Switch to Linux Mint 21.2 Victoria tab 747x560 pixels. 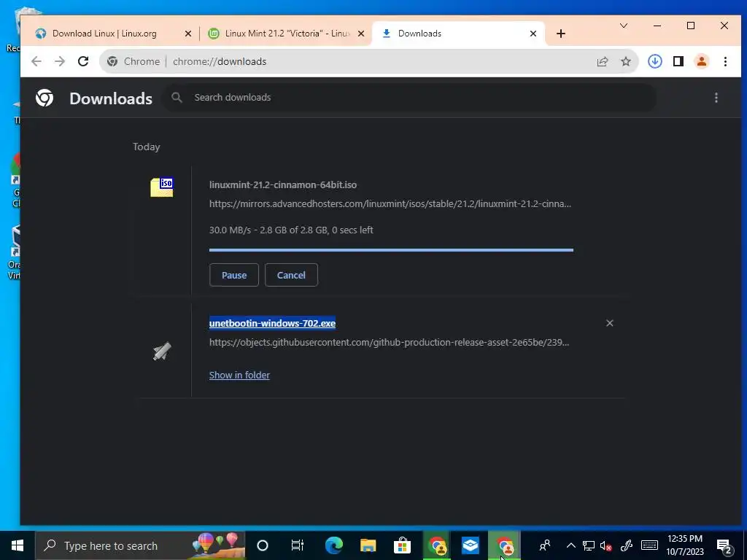tap(287, 34)
